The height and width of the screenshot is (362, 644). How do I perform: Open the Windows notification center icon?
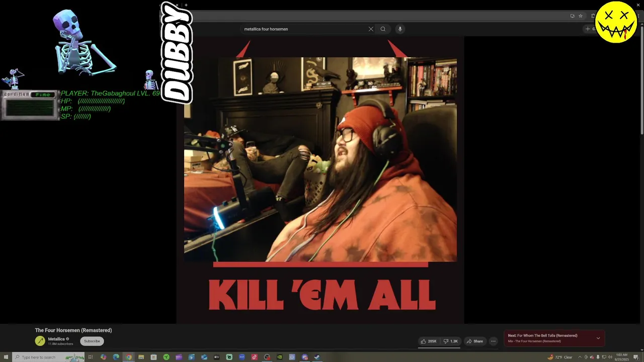636,357
